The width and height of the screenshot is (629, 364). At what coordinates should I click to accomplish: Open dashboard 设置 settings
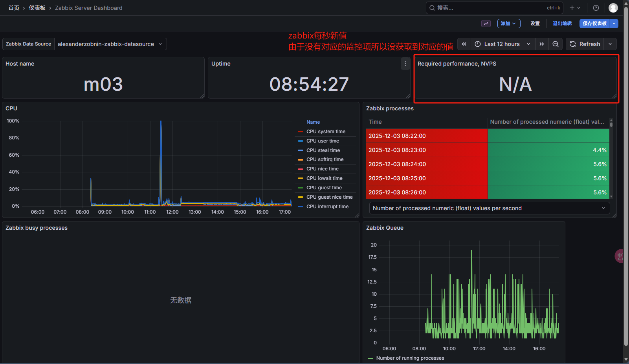point(535,24)
